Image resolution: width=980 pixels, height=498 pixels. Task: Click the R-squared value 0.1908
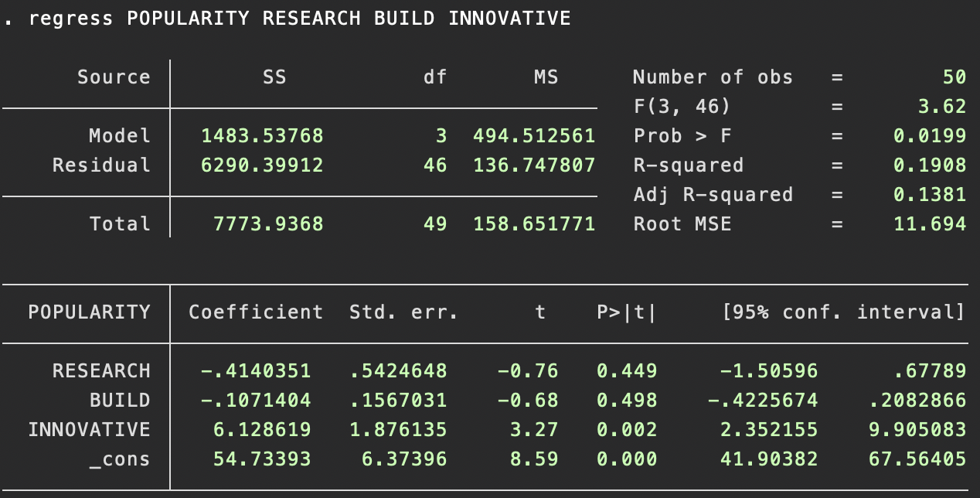pos(930,165)
